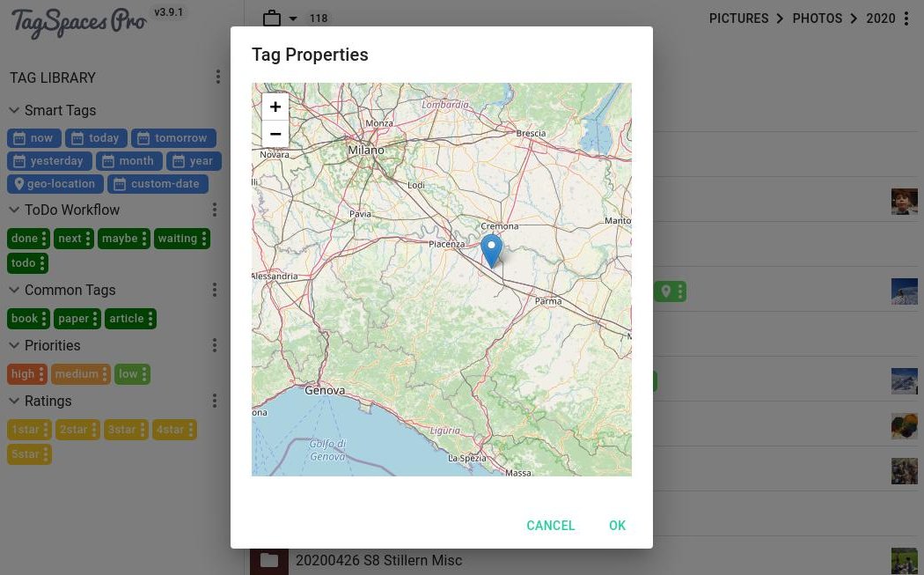This screenshot has width=924, height=575.
Task: Cancel the Tag Properties dialog
Action: coord(550,526)
